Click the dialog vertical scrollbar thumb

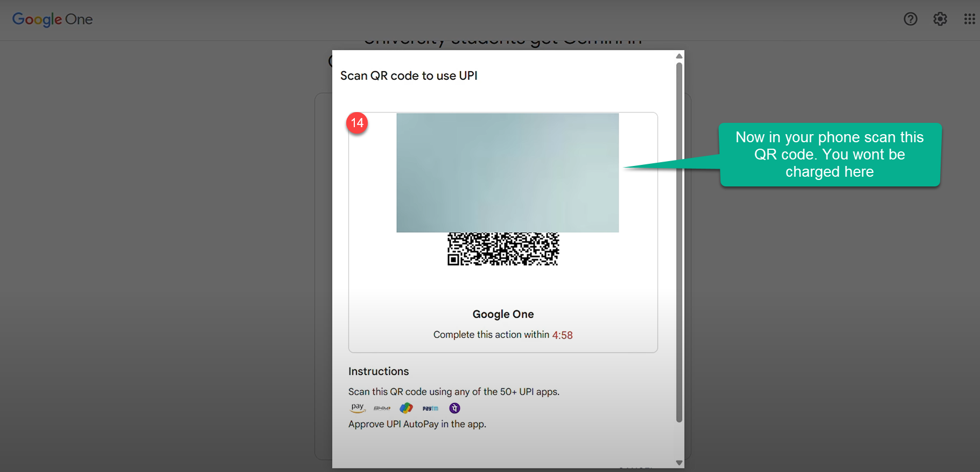pos(679,242)
